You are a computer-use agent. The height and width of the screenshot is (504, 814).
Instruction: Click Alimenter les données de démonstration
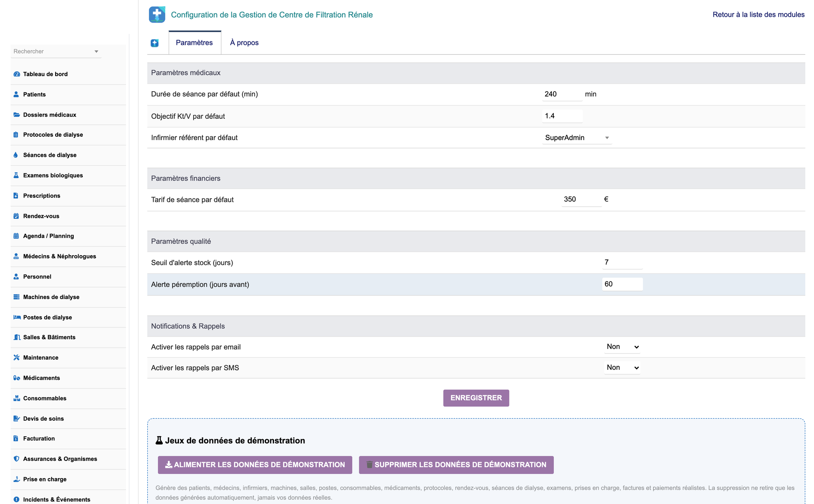(255, 465)
